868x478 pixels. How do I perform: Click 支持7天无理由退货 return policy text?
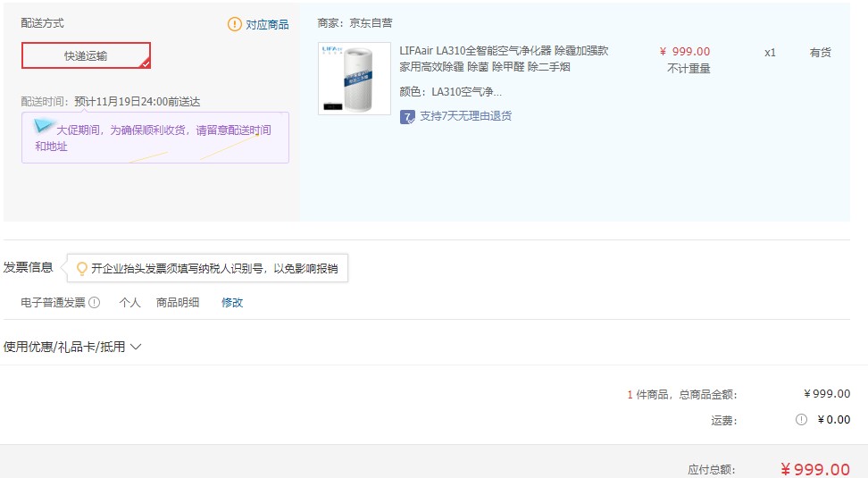(x=465, y=116)
